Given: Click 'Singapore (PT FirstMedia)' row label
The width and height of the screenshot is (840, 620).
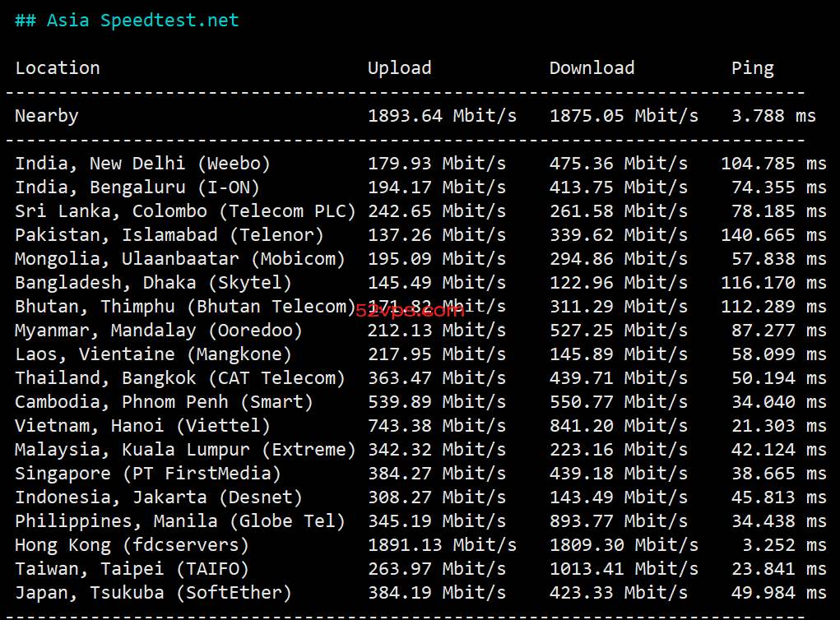Looking at the screenshot, I should coord(148,474).
